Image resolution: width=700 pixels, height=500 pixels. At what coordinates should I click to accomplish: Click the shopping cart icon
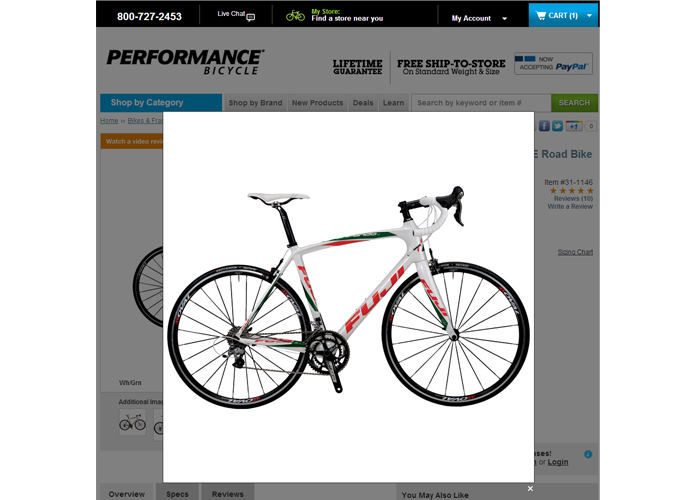541,16
